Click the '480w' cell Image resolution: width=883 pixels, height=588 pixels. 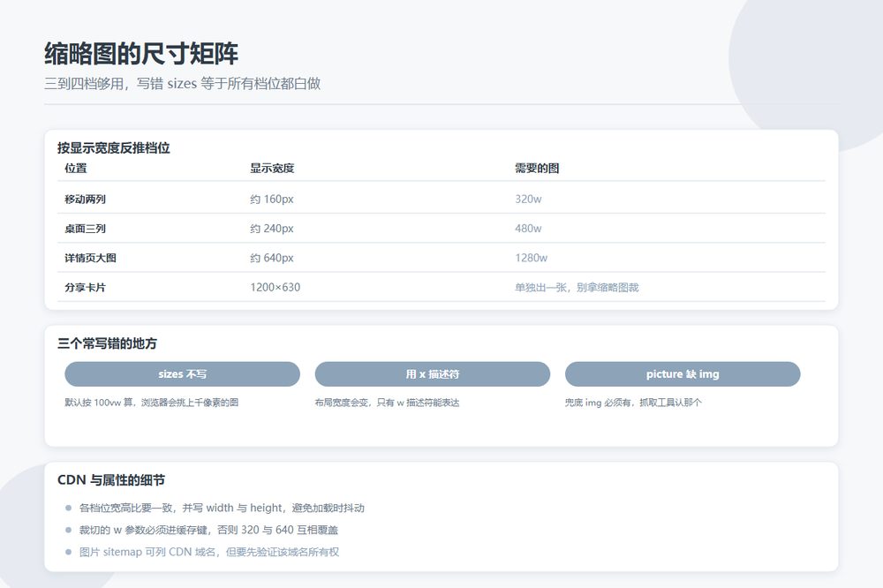click(x=528, y=228)
